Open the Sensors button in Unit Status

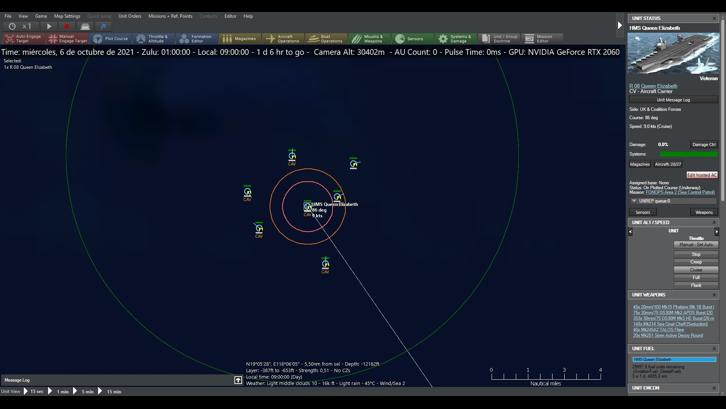[x=643, y=212]
